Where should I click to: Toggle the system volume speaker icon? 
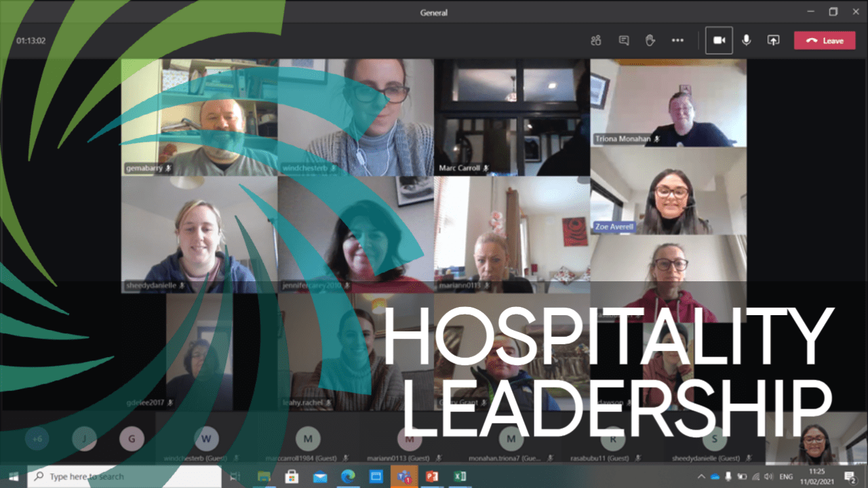[768, 476]
